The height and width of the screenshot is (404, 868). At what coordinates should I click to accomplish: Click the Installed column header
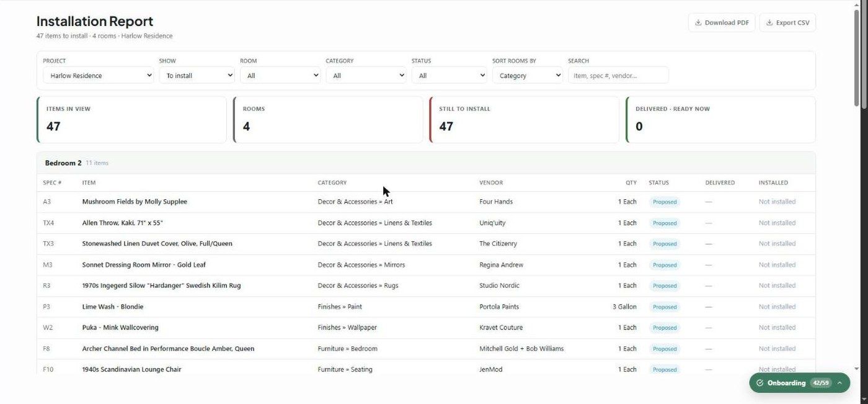773,183
